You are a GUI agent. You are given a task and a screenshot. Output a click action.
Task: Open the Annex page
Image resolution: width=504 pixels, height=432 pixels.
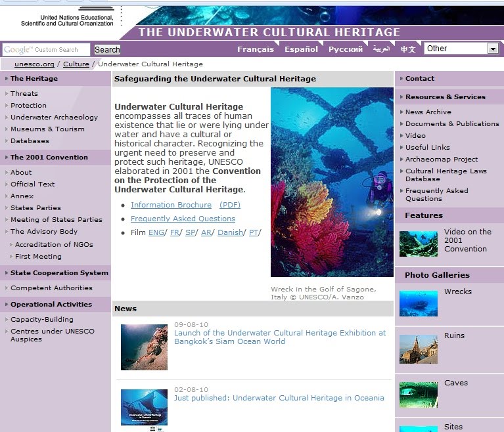point(22,196)
